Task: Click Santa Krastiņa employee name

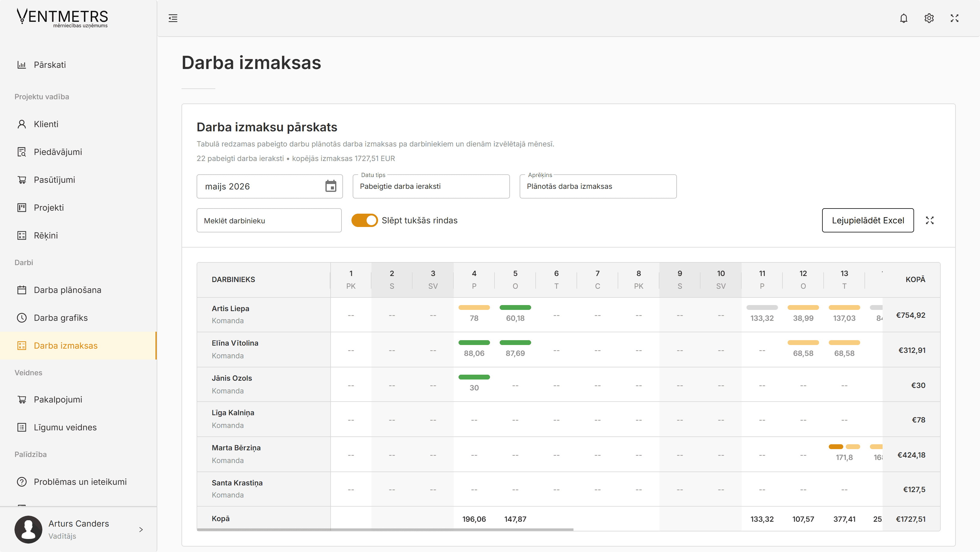Action: point(237,483)
